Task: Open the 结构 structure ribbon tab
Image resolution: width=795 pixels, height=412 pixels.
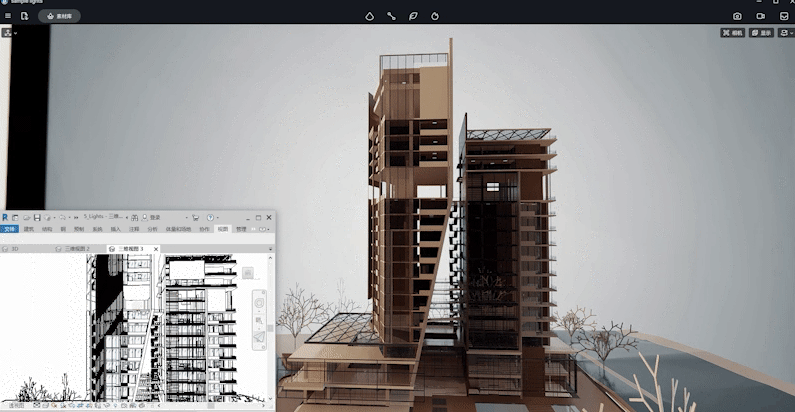Action: point(47,229)
